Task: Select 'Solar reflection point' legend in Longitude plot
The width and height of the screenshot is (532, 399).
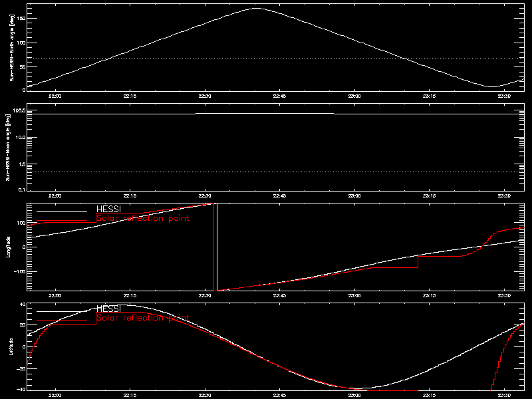Action: pos(143,218)
